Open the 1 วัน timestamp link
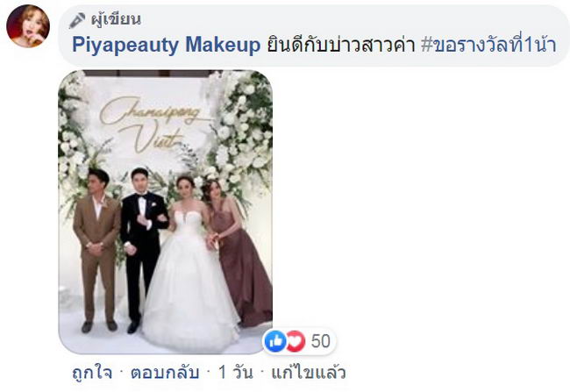Viewport: 570px width, 392px height. (235, 373)
